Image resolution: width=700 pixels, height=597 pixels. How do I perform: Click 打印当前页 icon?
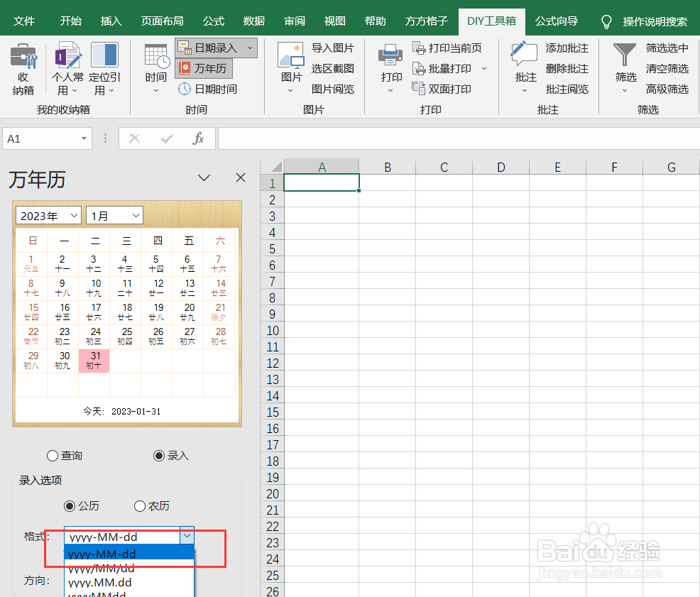point(419,48)
